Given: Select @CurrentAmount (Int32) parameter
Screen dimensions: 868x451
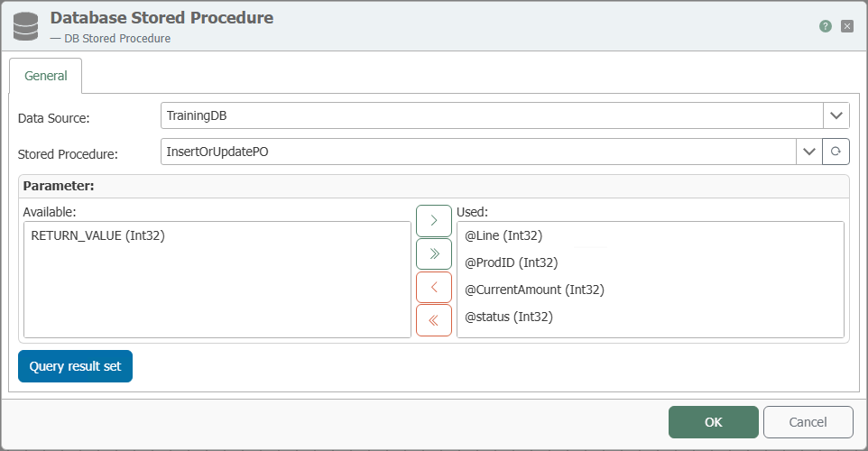Looking at the screenshot, I should coord(535,290).
